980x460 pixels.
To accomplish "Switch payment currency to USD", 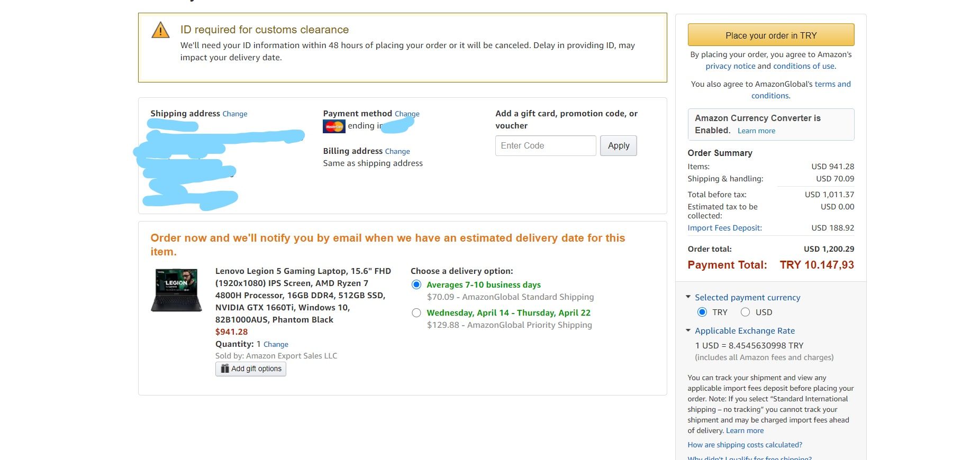I will (x=745, y=312).
